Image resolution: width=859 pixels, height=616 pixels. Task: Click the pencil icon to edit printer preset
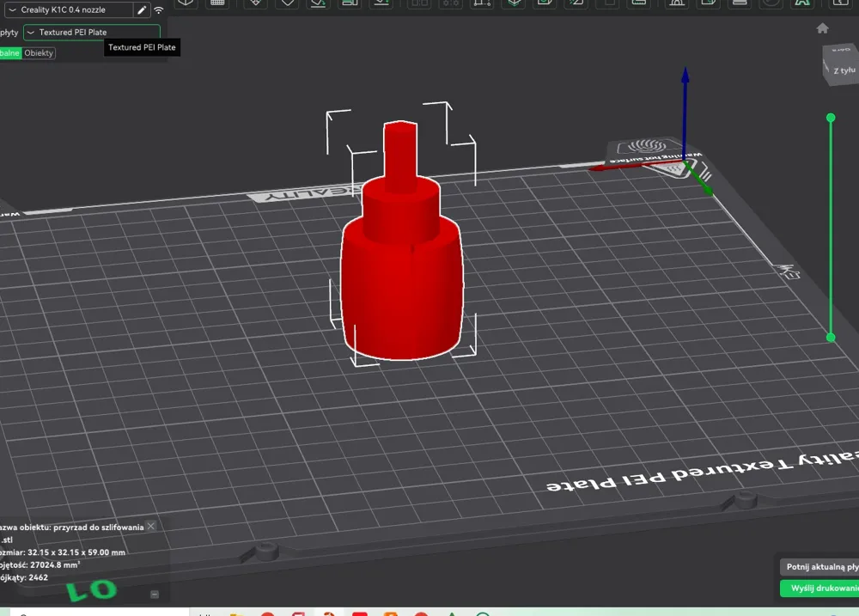click(x=142, y=9)
